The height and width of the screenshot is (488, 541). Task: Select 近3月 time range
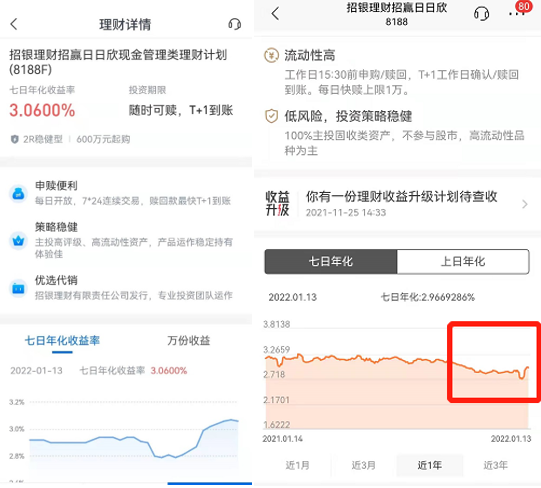point(363,465)
